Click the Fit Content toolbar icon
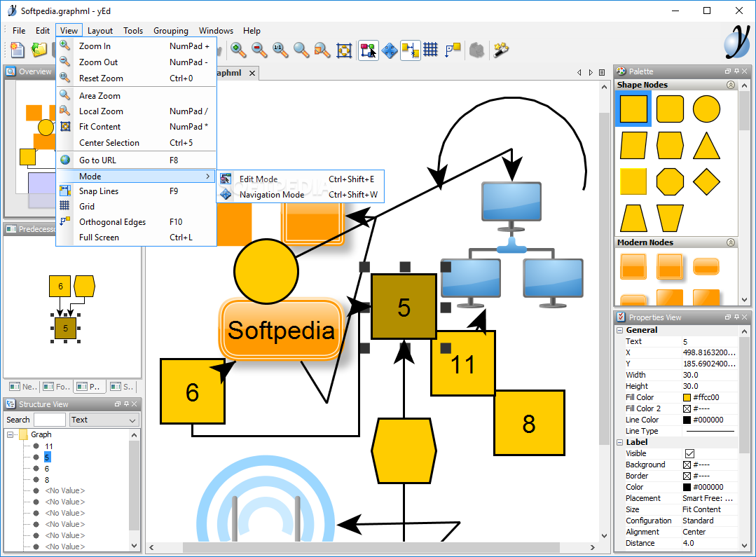This screenshot has width=756, height=557. pyautogui.click(x=344, y=50)
